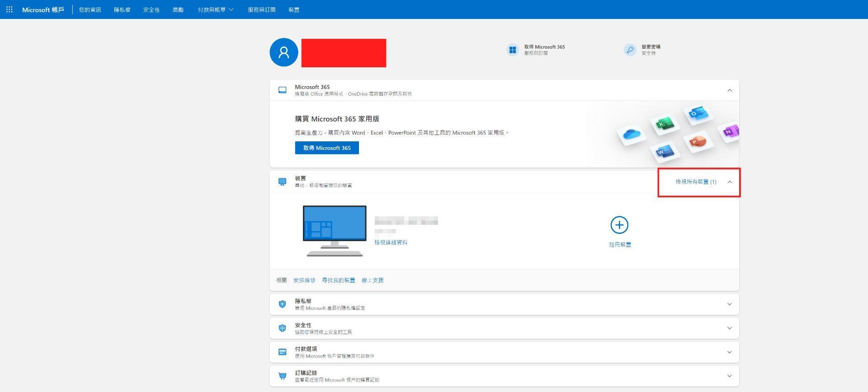Click the 訂購記錄 shopping cart icon
The width and height of the screenshot is (868, 392).
coord(282,376)
